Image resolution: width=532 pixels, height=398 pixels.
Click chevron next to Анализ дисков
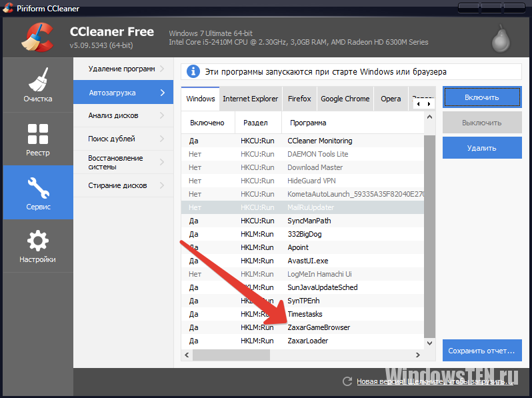coord(162,115)
